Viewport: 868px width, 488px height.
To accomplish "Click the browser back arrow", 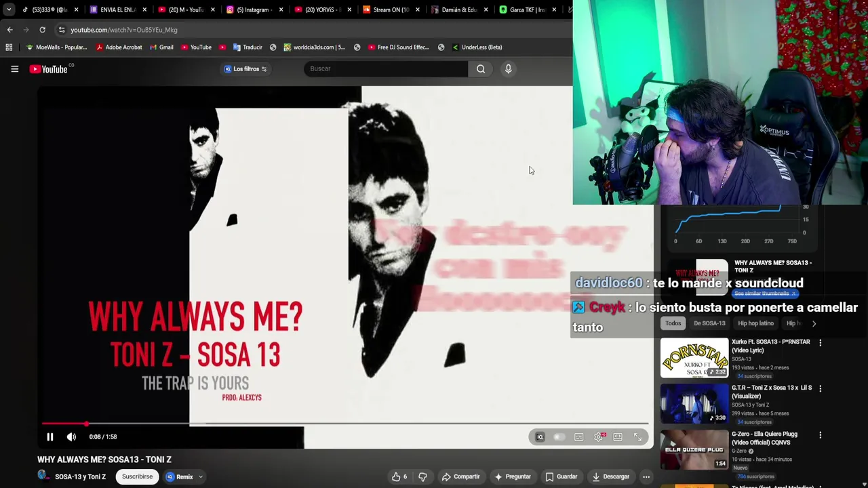I will 9,30.
